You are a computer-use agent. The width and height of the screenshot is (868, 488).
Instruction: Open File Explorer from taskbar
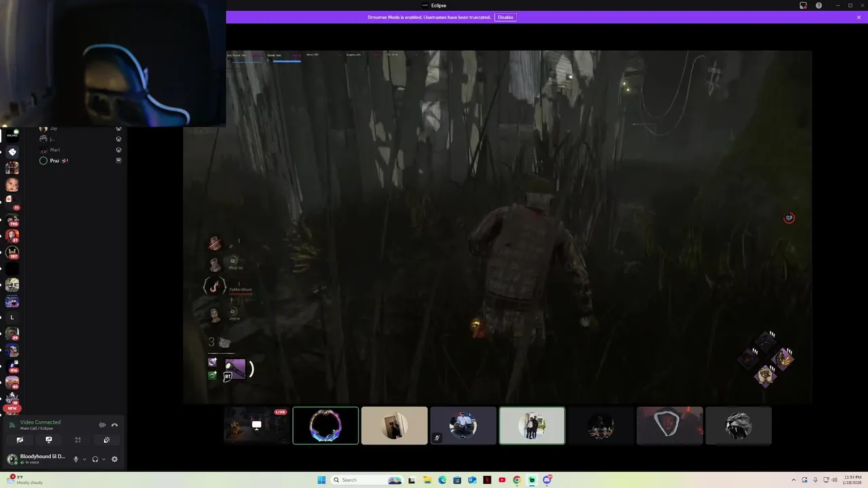[x=427, y=480]
